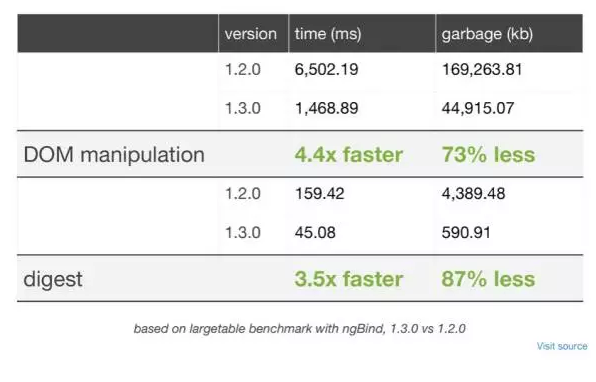Select the 1,468.89 time value
The width and height of the screenshot is (596, 382).
[327, 108]
